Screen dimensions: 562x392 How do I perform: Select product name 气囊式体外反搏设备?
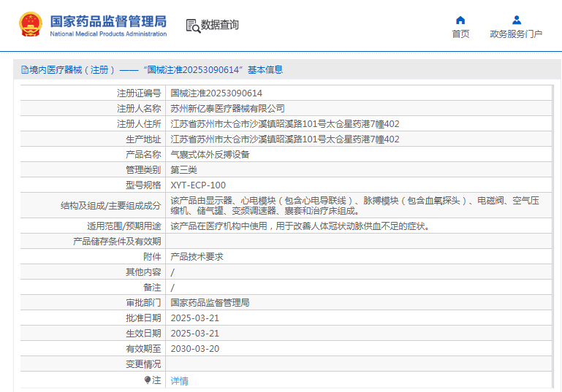tap(210, 155)
